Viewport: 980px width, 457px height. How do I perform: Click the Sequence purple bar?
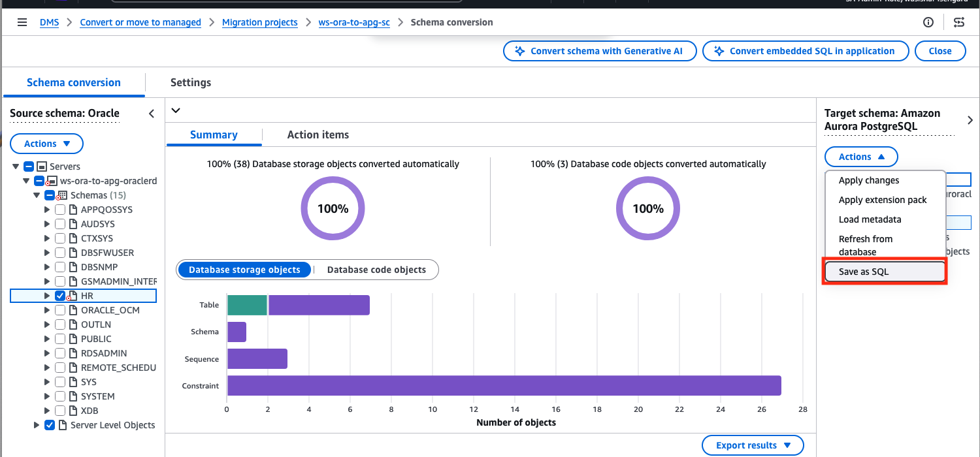pyautogui.click(x=257, y=358)
